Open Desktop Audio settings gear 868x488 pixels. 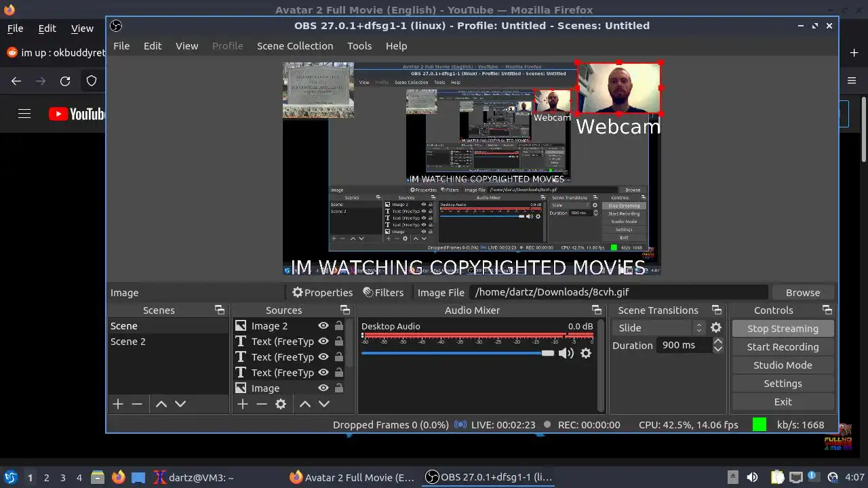pyautogui.click(x=586, y=353)
